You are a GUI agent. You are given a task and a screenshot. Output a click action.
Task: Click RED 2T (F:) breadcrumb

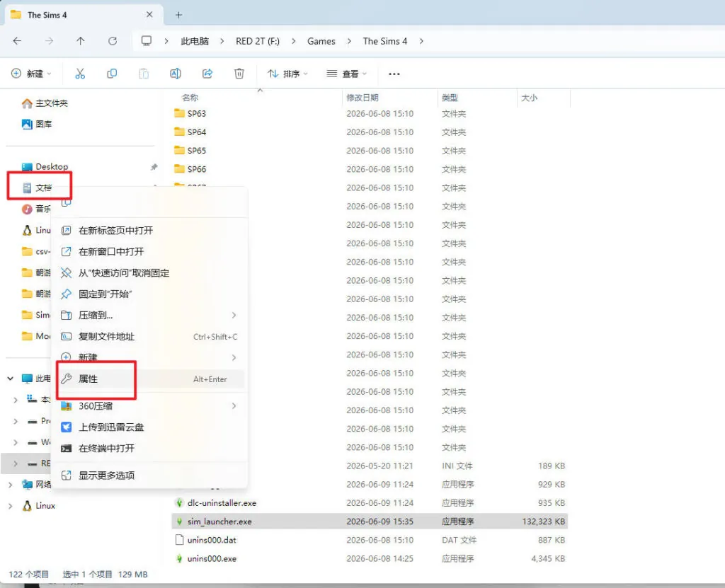(x=258, y=41)
